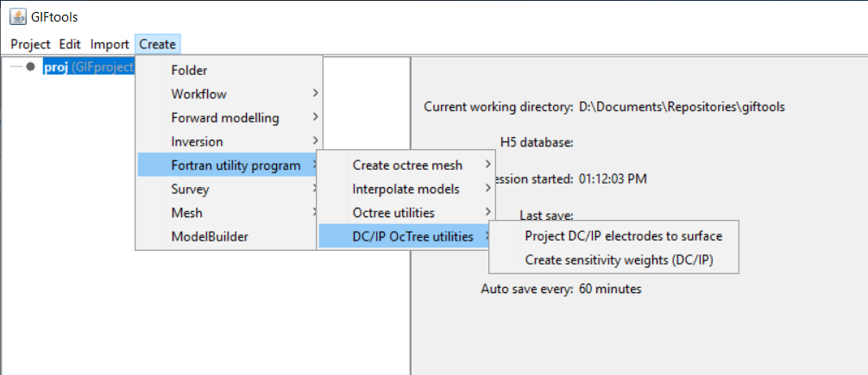This screenshot has width=868, height=375.
Task: Expand Octree utilities submenu
Action: tap(406, 213)
